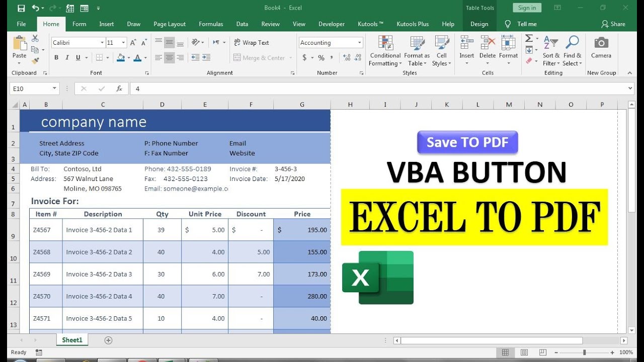Open the Name Box E10 dropdown
The image size is (644, 362).
pos(55,88)
